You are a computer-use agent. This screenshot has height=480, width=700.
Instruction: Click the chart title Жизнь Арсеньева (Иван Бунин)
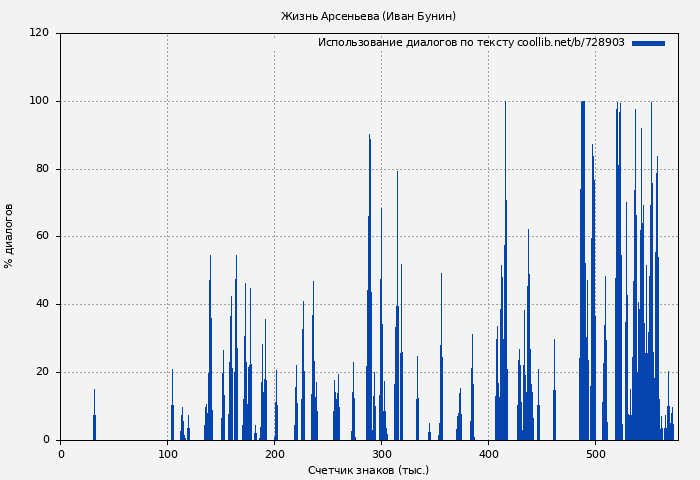point(368,16)
